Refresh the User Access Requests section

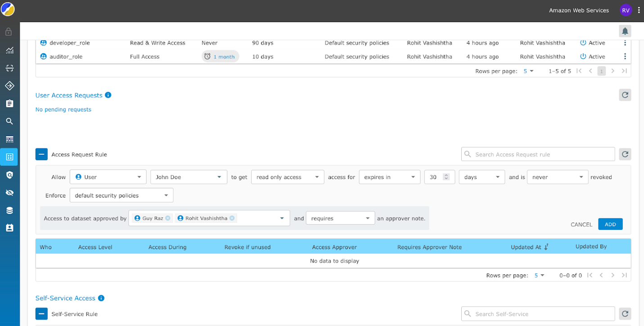point(625,95)
